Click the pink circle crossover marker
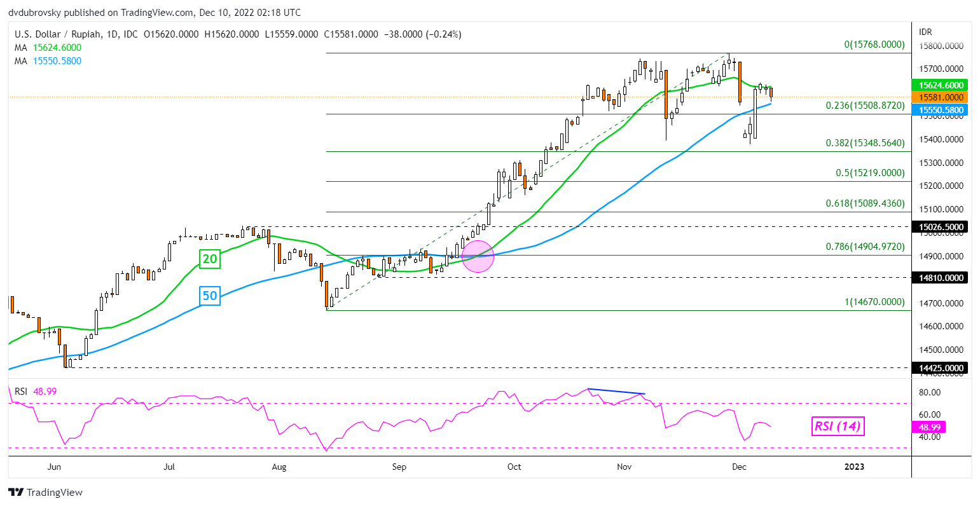Screen dimensions: 980x506 point(478,256)
